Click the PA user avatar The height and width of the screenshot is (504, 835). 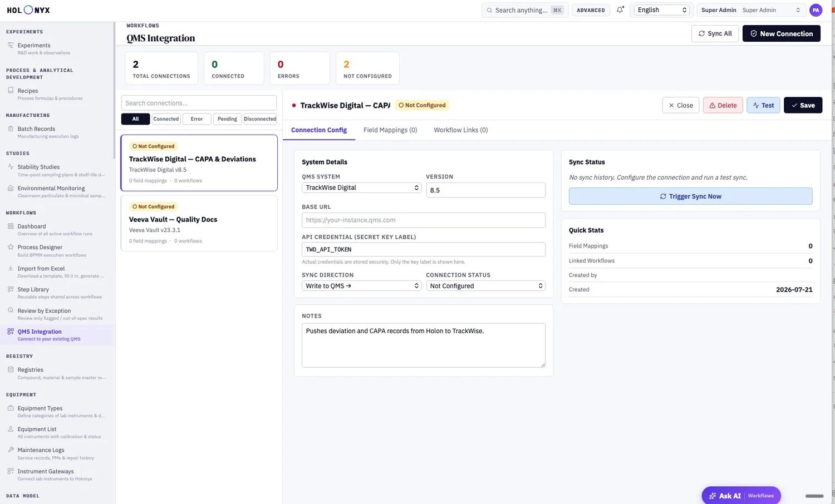pyautogui.click(x=816, y=10)
